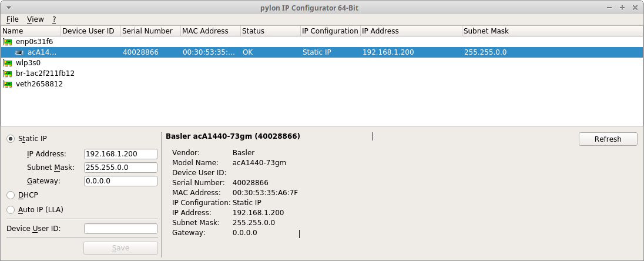Sort by the IP Configuration column header
644x261 pixels.
tap(331, 31)
